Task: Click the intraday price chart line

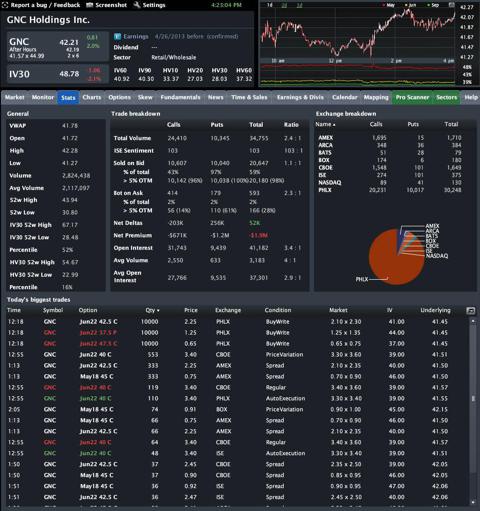Action: 357,33
